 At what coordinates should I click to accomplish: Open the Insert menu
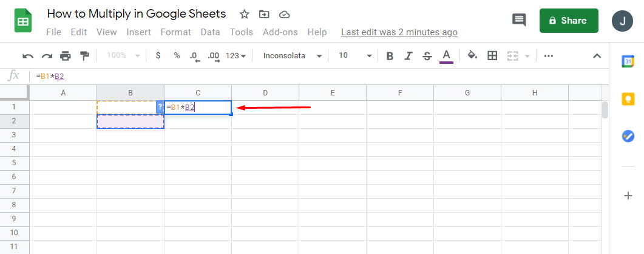pos(139,32)
